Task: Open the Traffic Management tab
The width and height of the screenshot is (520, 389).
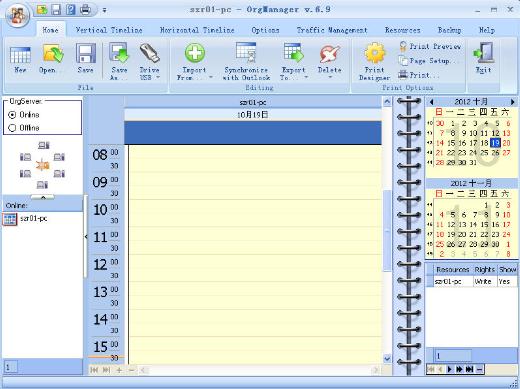Action: click(332, 30)
